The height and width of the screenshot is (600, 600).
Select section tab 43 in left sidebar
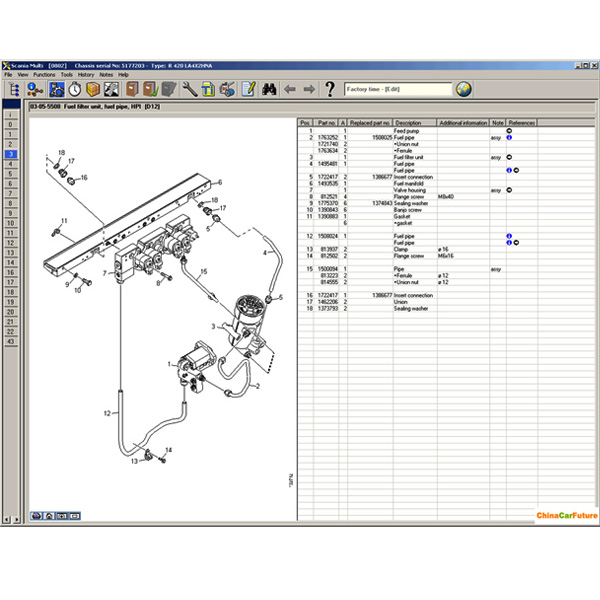click(11, 341)
